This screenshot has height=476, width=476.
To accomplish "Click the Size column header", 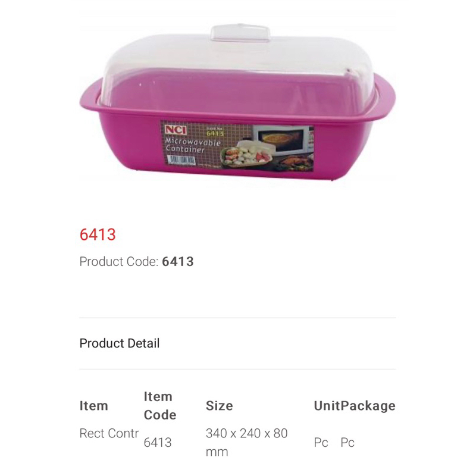I will [x=220, y=406].
